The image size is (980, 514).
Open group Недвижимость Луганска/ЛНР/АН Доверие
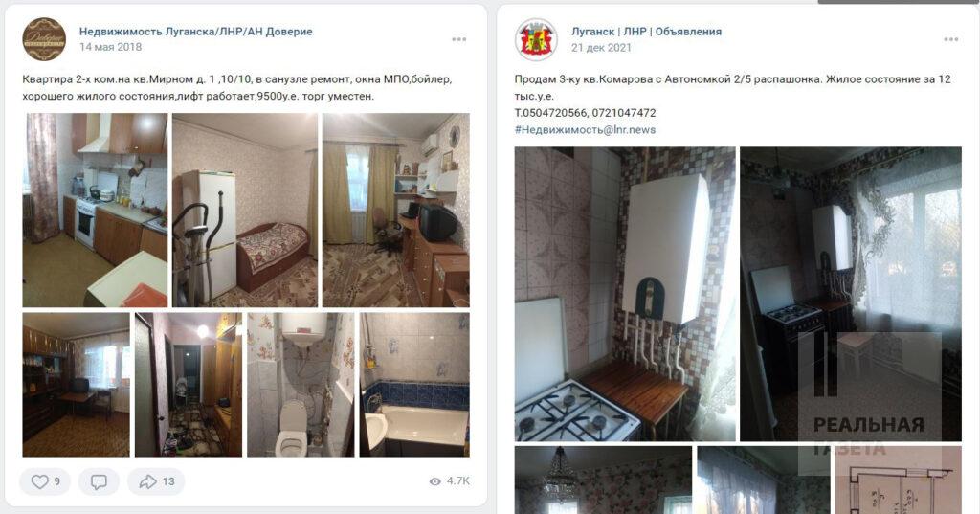[x=195, y=32]
